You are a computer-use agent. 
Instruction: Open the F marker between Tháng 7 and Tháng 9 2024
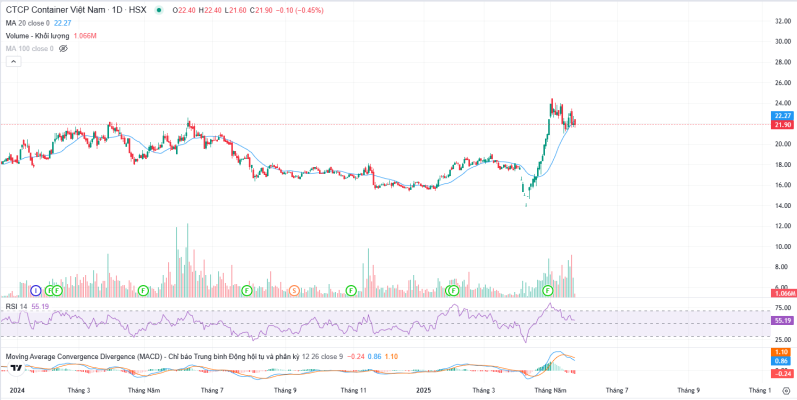pyautogui.click(x=247, y=291)
